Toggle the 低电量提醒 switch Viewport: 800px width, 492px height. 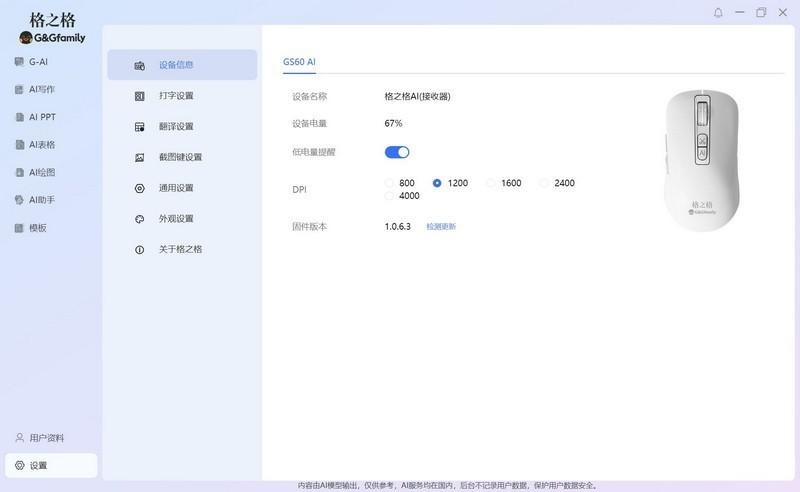[x=397, y=152]
